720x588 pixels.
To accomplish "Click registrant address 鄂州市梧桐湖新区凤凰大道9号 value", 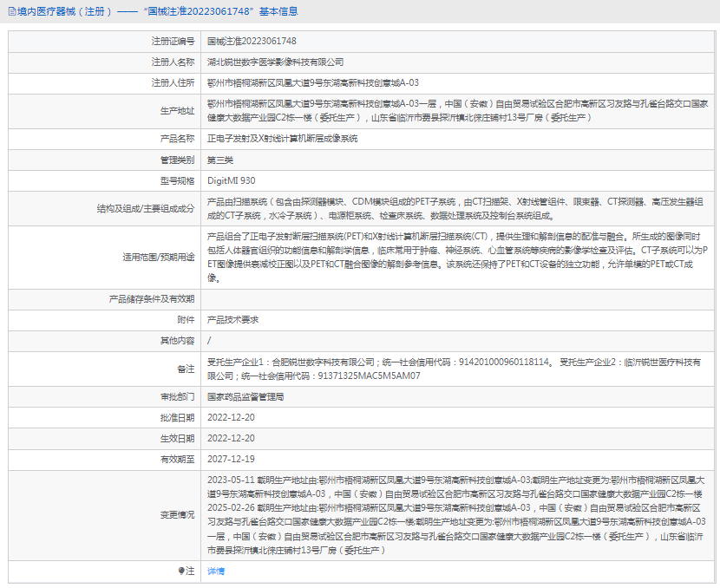I will coord(312,83).
